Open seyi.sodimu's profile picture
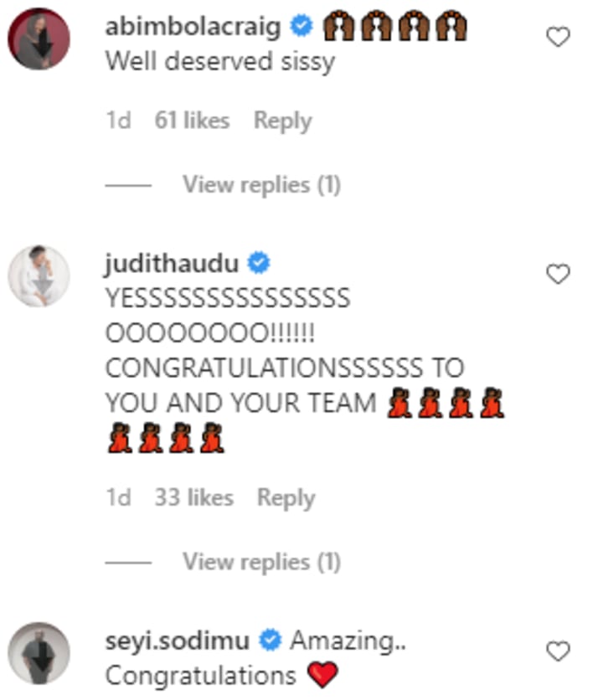 pos(39,653)
